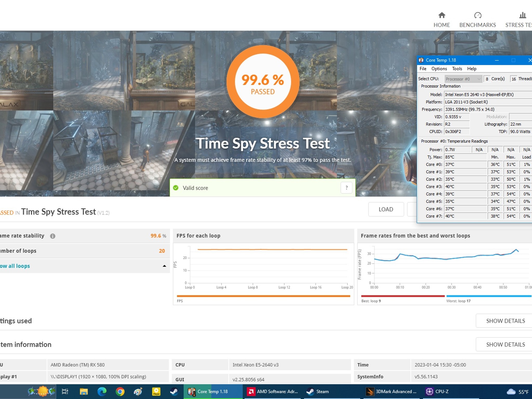This screenshot has height=399, width=532.
Task: Click the Model field in Core Temp
Action: [488, 95]
